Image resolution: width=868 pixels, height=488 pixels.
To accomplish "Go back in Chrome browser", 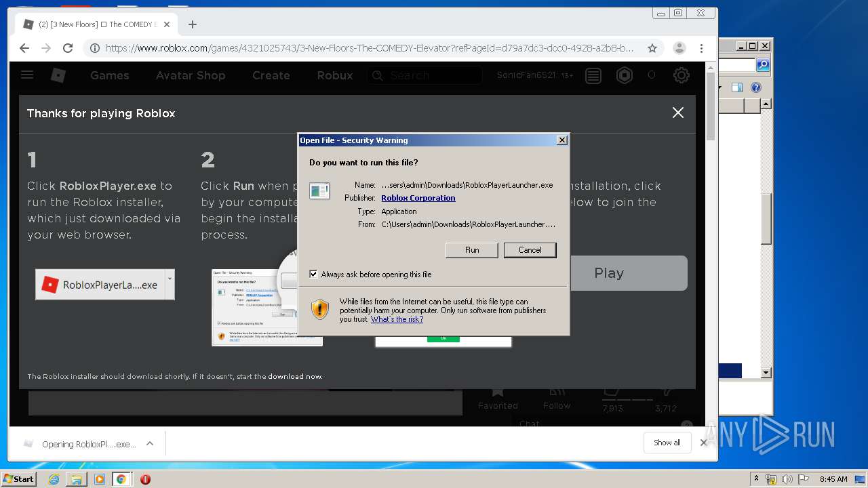I will coord(24,48).
